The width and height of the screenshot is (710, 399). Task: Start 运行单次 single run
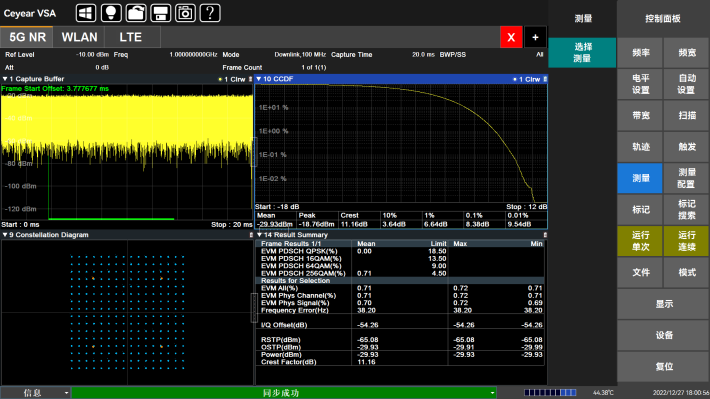tap(640, 241)
